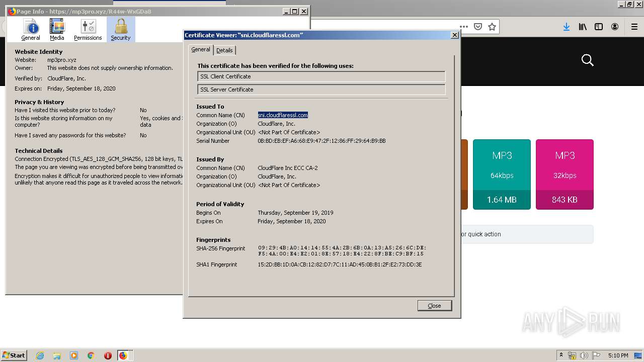Launch Internet Explorer from taskbar

(40, 355)
